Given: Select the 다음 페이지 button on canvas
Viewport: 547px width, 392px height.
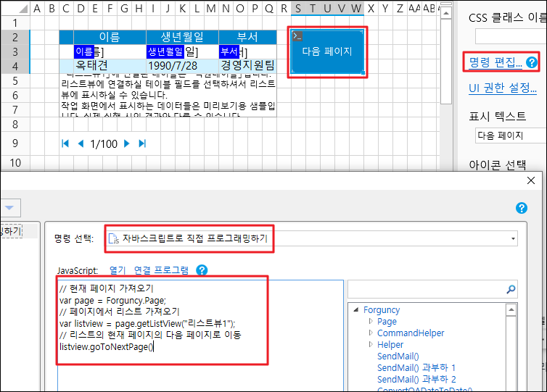Looking at the screenshot, I should pyautogui.click(x=327, y=51).
